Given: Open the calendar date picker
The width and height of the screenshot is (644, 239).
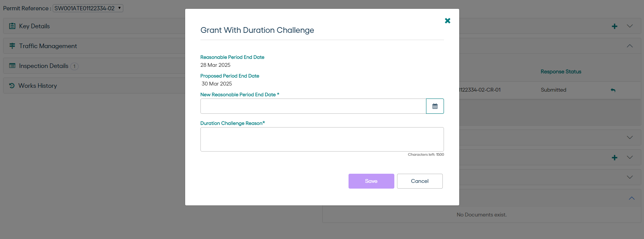Looking at the screenshot, I should tap(435, 106).
